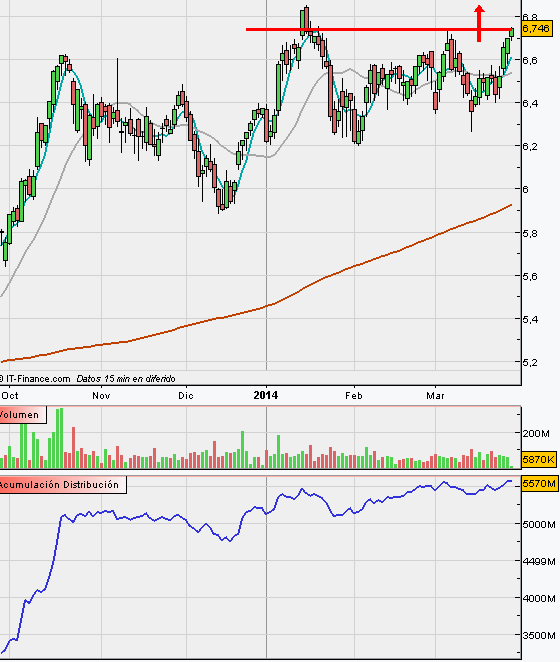Click the 5000M indicator scale label

[539, 525]
